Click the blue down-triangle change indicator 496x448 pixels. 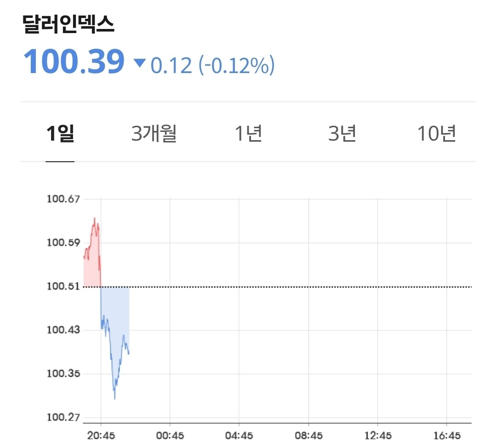click(139, 63)
